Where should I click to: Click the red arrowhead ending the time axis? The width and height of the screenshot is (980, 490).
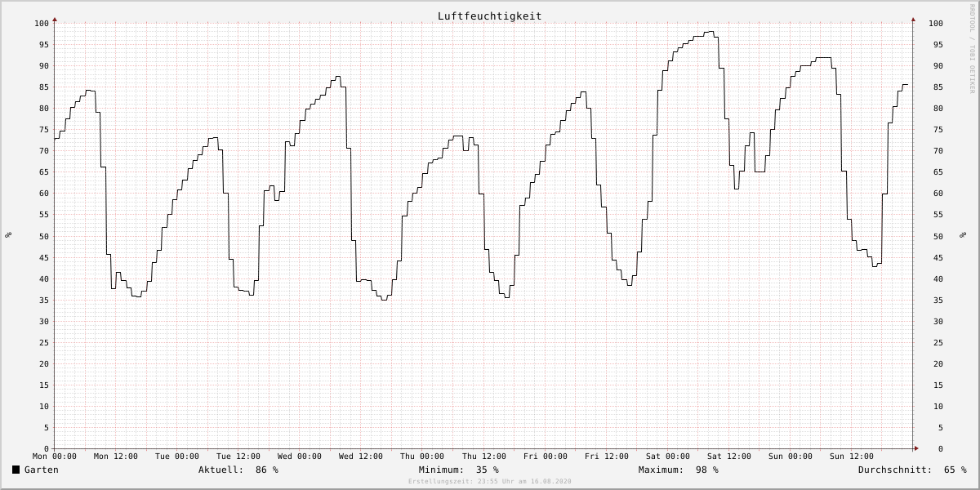[916, 448]
